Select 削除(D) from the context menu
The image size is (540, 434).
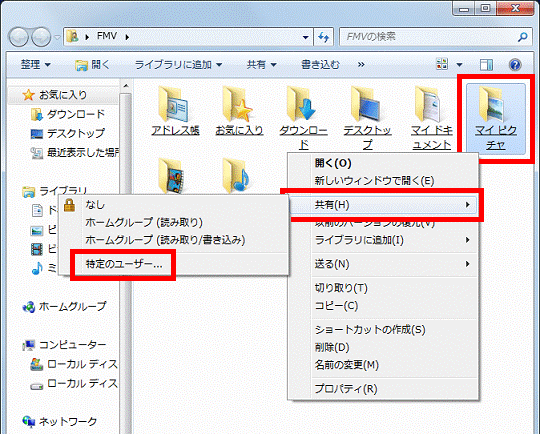383,347
